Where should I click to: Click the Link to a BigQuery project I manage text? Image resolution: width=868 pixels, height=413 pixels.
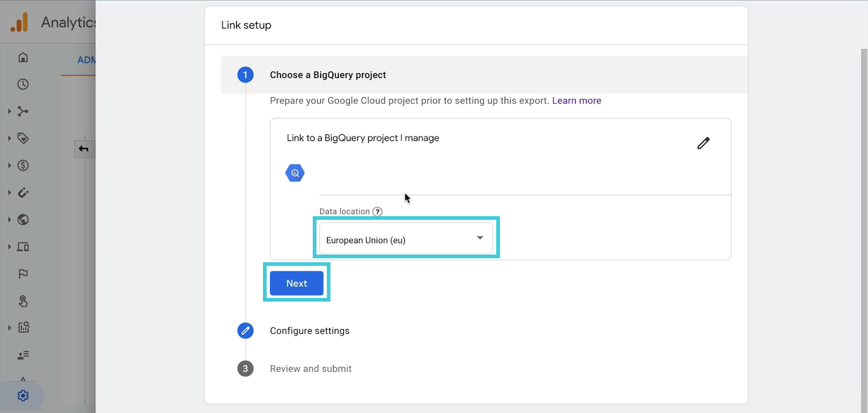point(363,138)
